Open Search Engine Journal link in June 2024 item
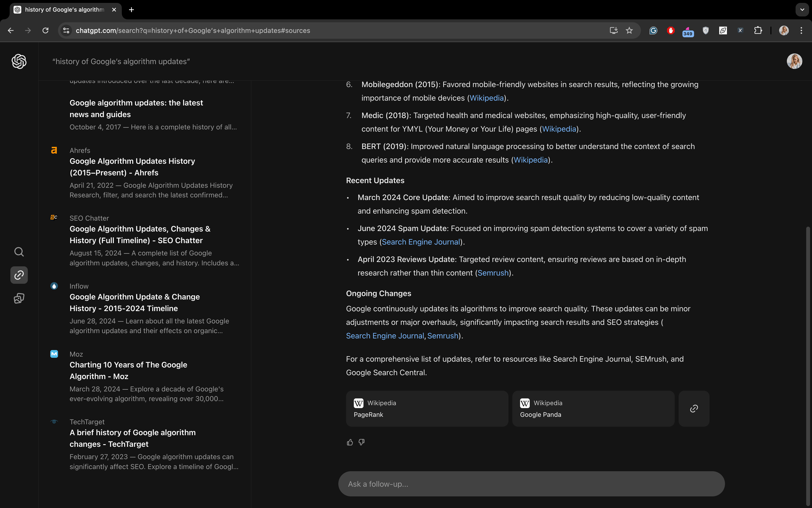 421,242
